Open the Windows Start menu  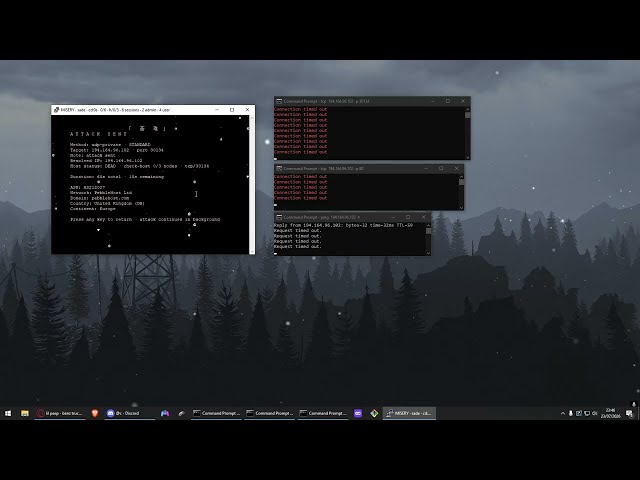click(x=8, y=413)
